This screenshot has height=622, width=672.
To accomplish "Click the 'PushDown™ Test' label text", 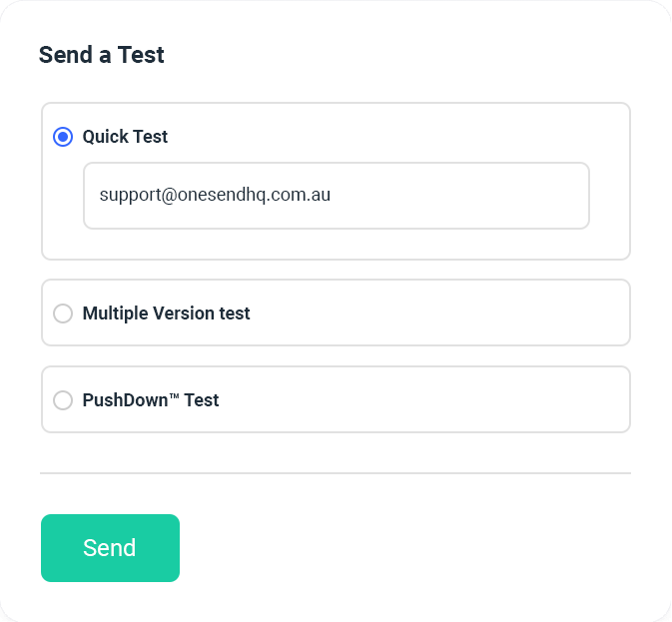I will click(150, 400).
